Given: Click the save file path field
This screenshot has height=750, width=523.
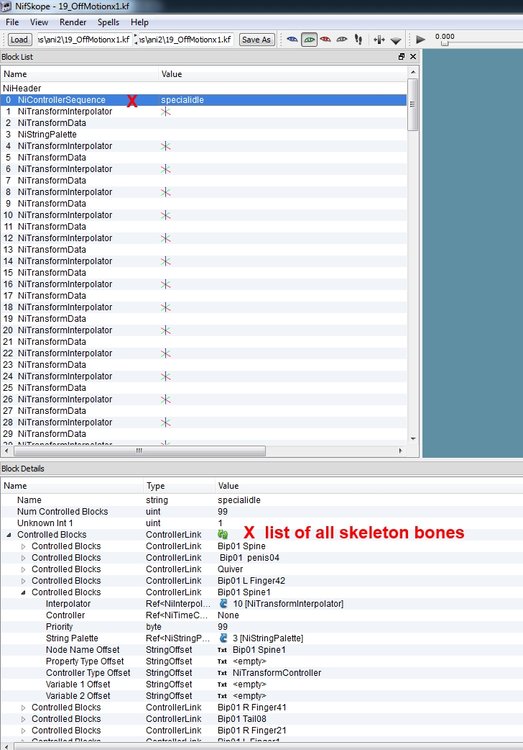Looking at the screenshot, I should point(186,39).
